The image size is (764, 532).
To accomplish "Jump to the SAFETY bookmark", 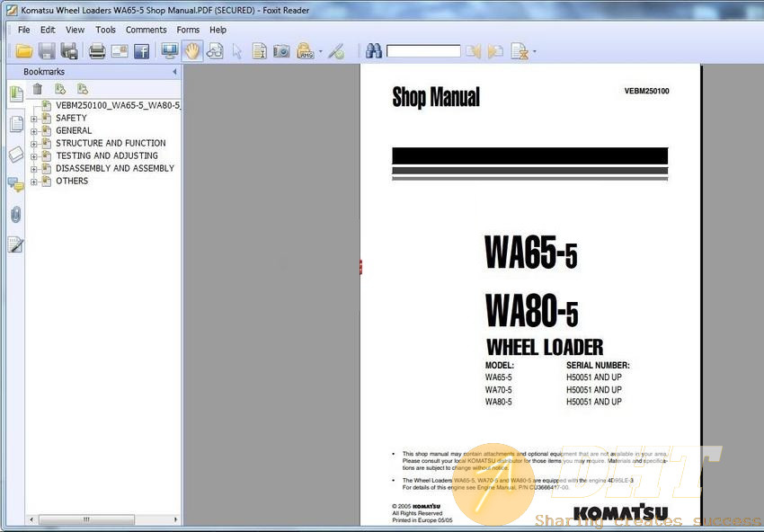I will pos(71,118).
